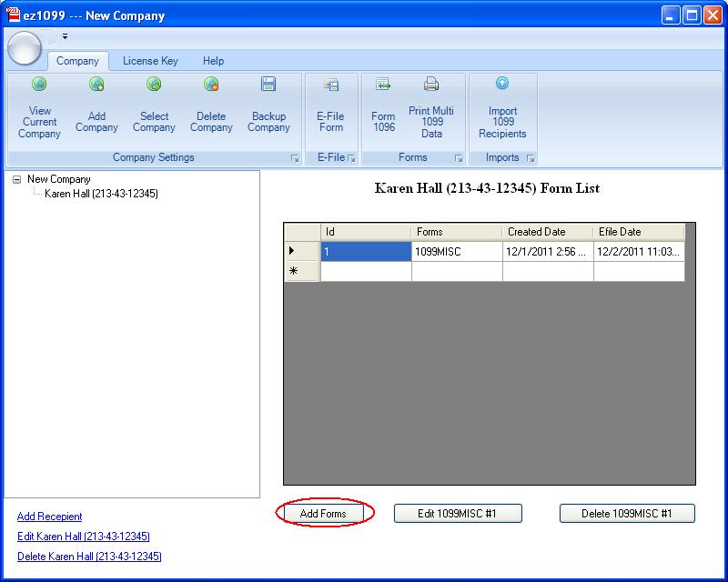Viewport: 728px width, 582px height.
Task: Click the Delete Company icon
Action: click(x=211, y=84)
